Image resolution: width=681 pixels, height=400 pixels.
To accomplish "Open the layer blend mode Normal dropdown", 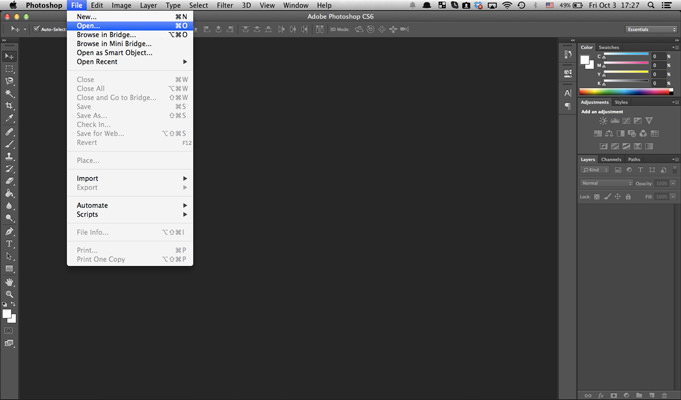I will click(606, 183).
